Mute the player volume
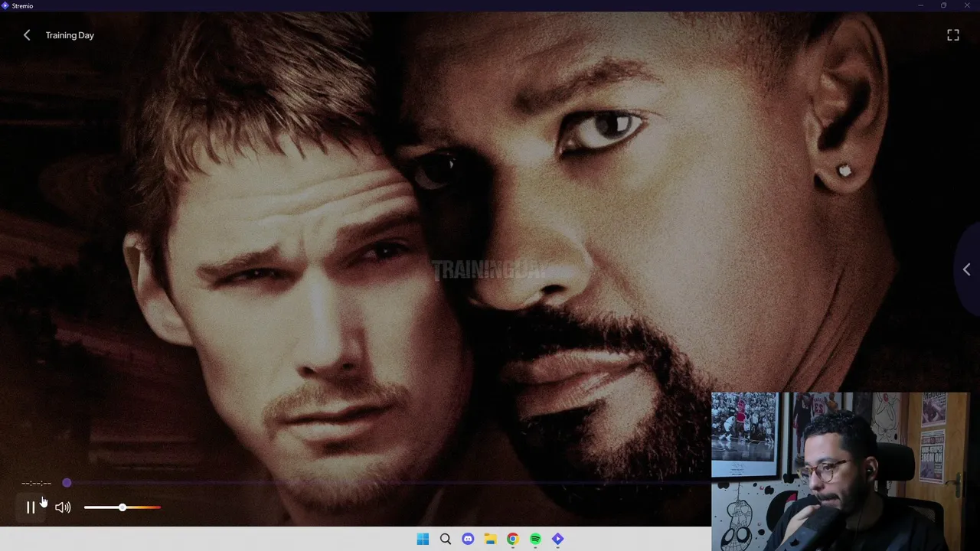Image resolution: width=980 pixels, height=551 pixels. pos(63,507)
